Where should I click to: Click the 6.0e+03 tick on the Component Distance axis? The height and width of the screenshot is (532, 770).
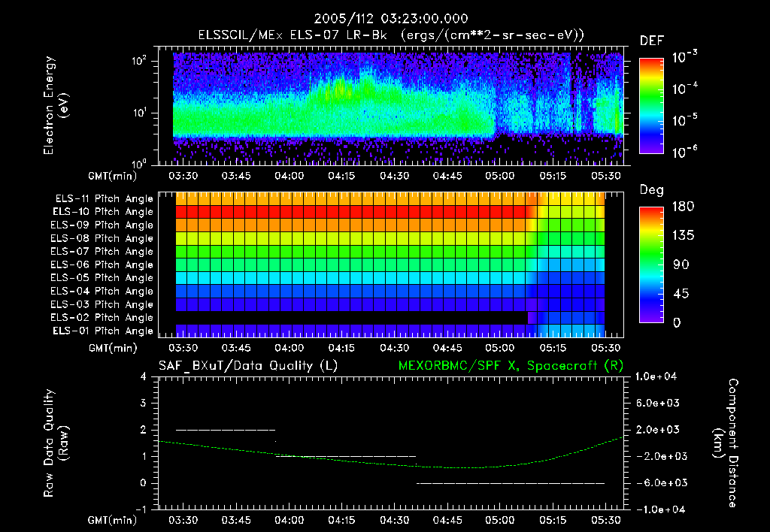[658, 403]
